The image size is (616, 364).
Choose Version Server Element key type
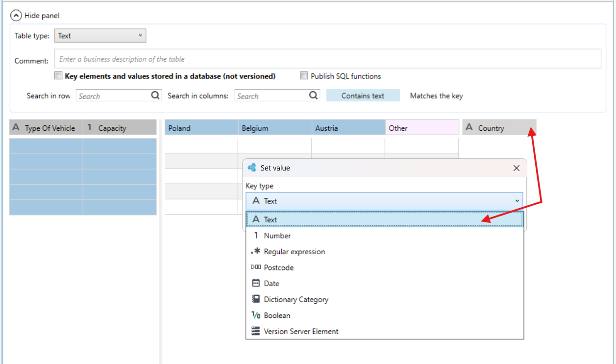tap(384, 331)
